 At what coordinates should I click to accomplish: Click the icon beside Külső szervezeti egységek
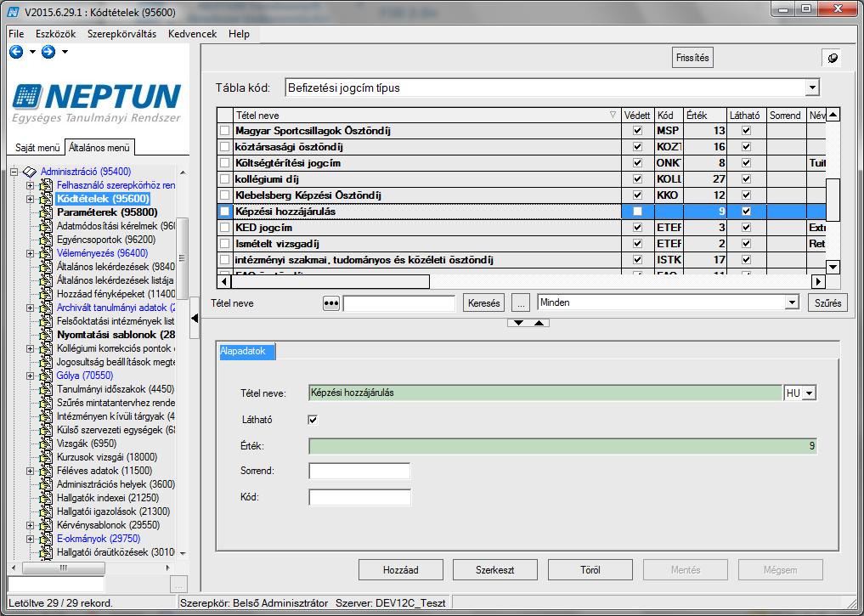pyautogui.click(x=46, y=430)
